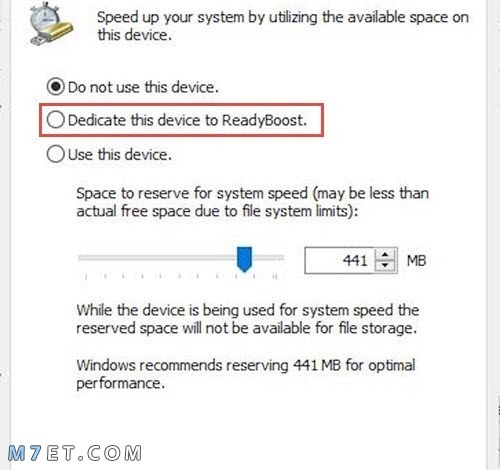Click the MB unit label beside the spinner
Viewport: 500px width, 470px height.
416,261
